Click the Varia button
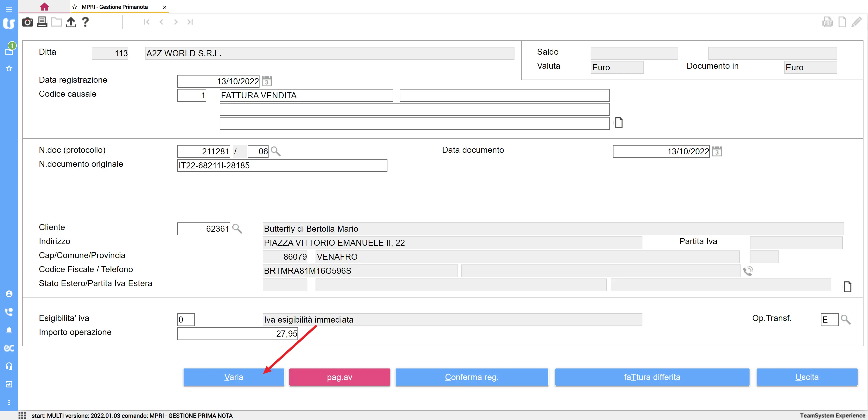This screenshot has width=868, height=420. pyautogui.click(x=234, y=377)
